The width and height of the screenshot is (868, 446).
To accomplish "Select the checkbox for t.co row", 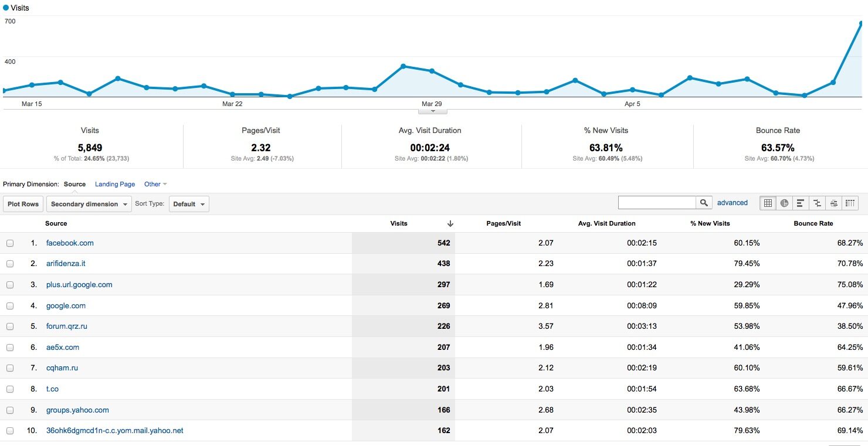I will click(x=10, y=389).
